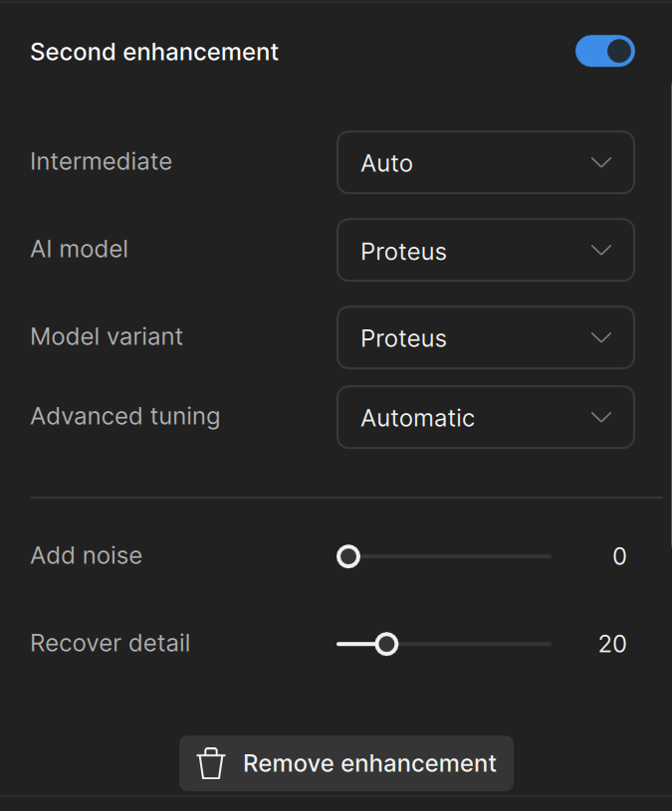Set the Add noise slider to maximum
This screenshot has width=672, height=811.
coord(550,556)
